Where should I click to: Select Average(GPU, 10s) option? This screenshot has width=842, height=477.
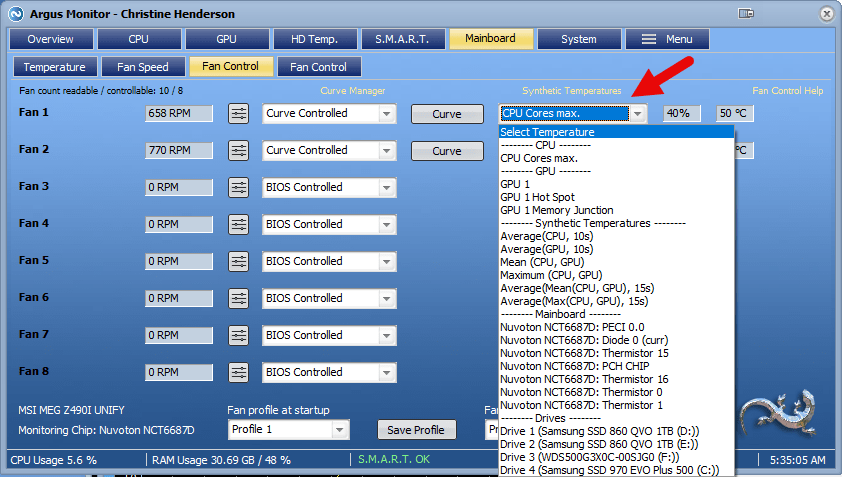616,249
